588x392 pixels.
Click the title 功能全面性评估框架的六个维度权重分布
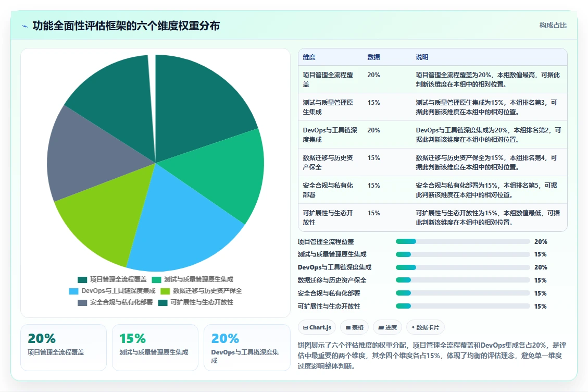tap(126, 26)
